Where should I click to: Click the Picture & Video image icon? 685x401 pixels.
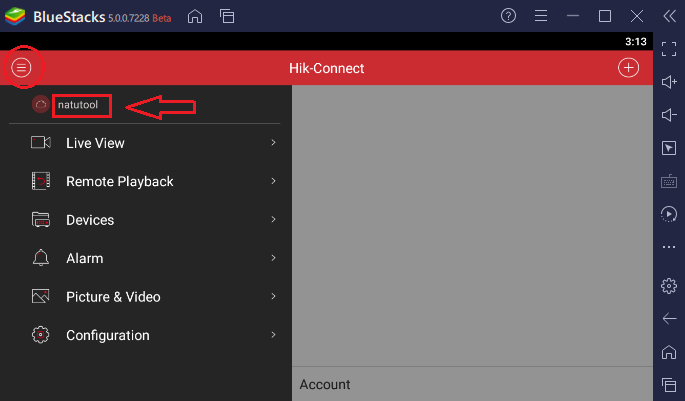pos(41,296)
